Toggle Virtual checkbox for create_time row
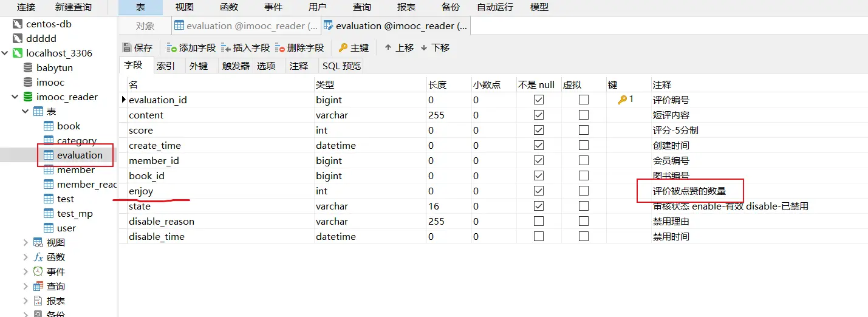Viewport: 868px width, 317px height. [x=583, y=145]
